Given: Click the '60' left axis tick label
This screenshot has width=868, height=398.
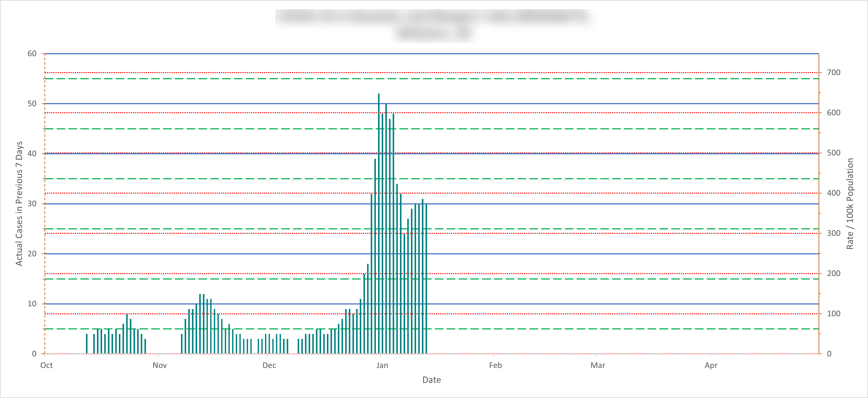Looking at the screenshot, I should click(x=32, y=54).
